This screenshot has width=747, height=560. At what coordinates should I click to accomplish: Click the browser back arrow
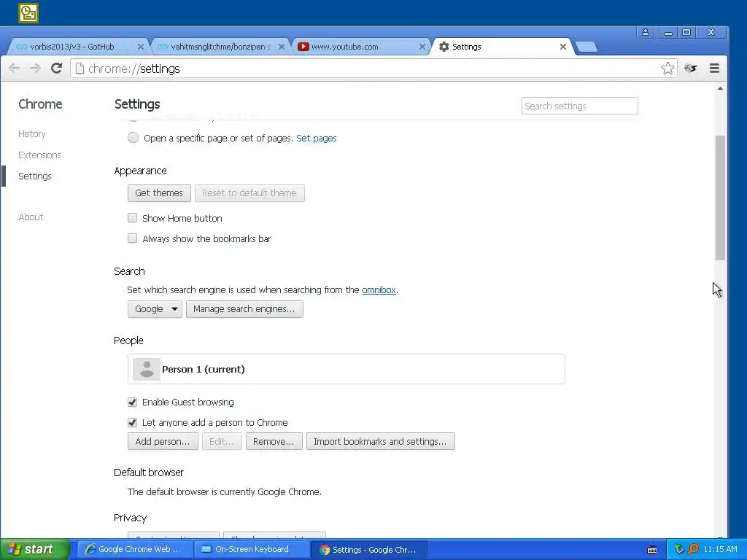point(15,69)
